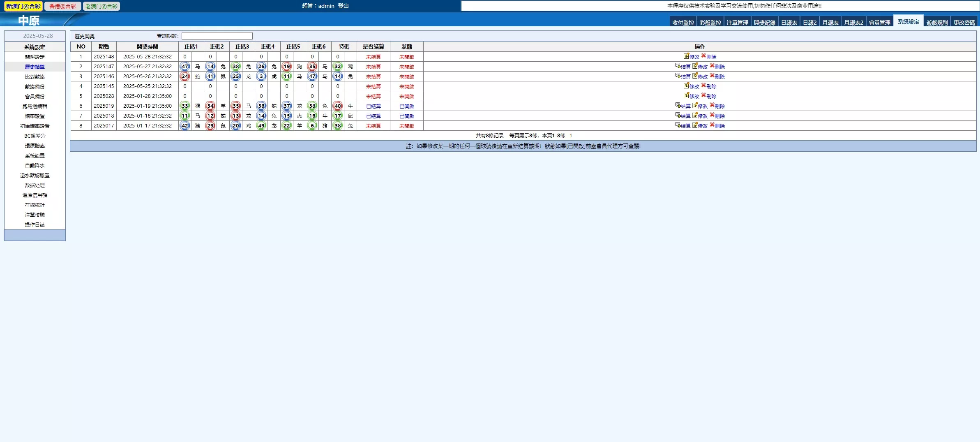Switch to the 香港⑥合彩 lottery tab

click(62, 6)
